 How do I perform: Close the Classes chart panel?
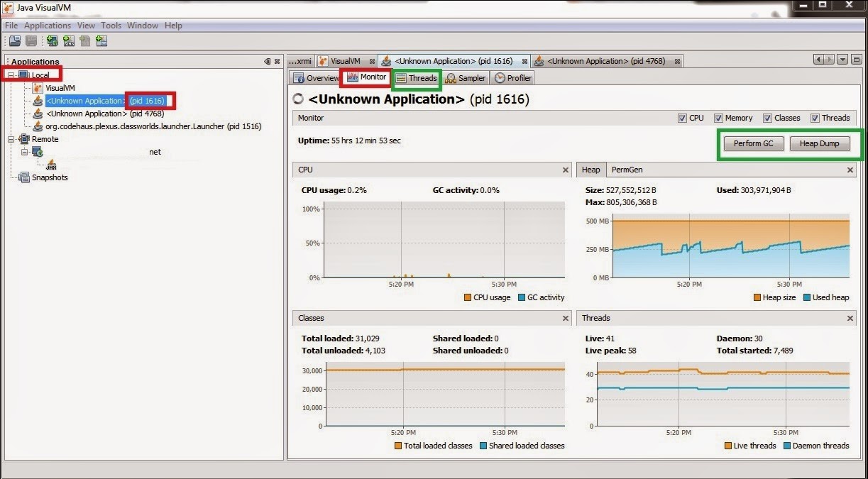point(566,319)
